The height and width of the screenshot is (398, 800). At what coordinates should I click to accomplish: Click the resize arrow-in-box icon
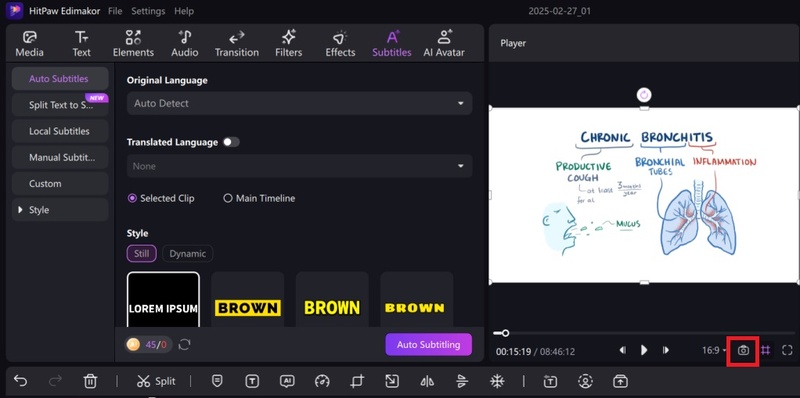(392, 381)
